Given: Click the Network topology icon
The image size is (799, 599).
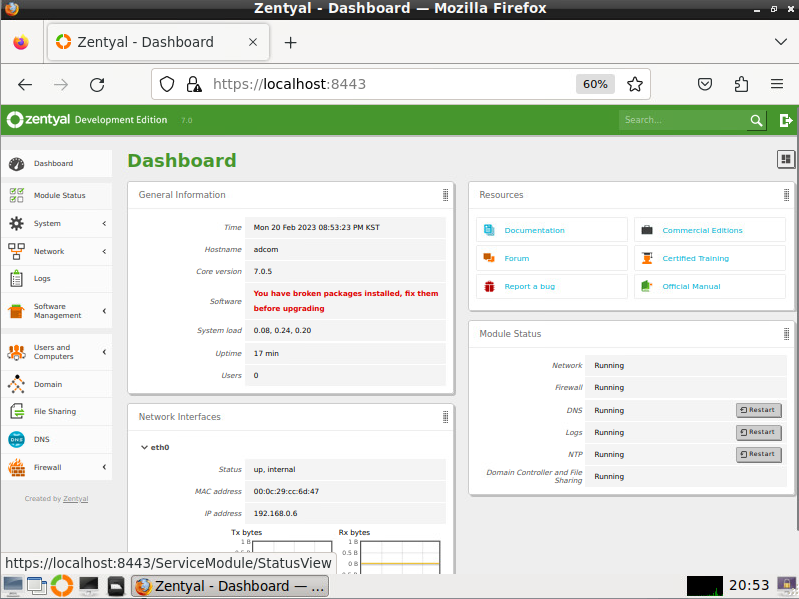Looking at the screenshot, I should click(x=16, y=251).
